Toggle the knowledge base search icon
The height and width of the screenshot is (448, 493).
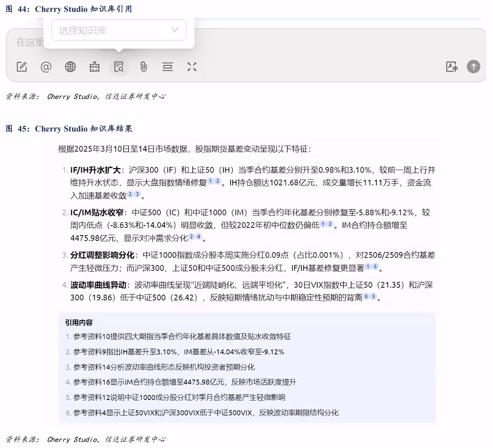pos(119,67)
